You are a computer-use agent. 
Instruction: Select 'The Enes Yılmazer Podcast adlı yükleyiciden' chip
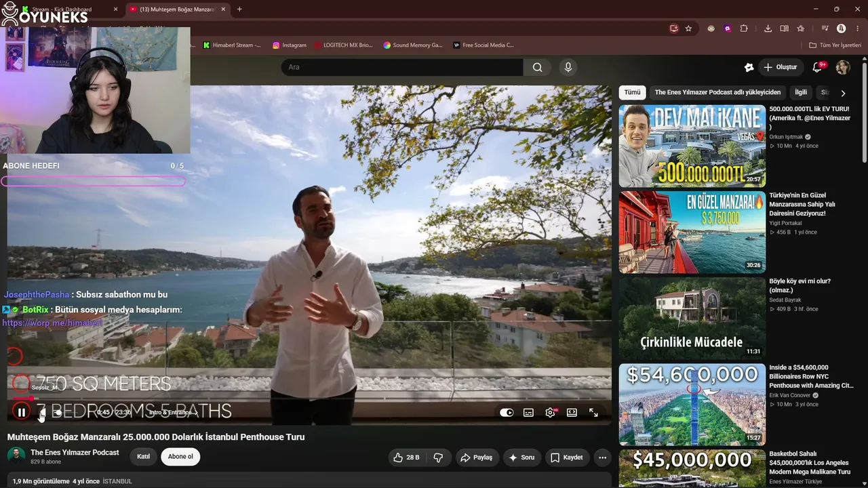717,92
